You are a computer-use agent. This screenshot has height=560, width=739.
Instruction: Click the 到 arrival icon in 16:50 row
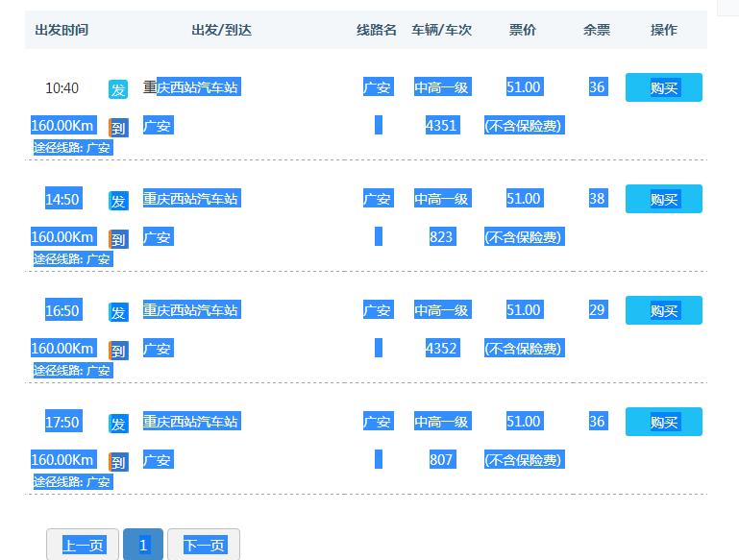coord(118,351)
